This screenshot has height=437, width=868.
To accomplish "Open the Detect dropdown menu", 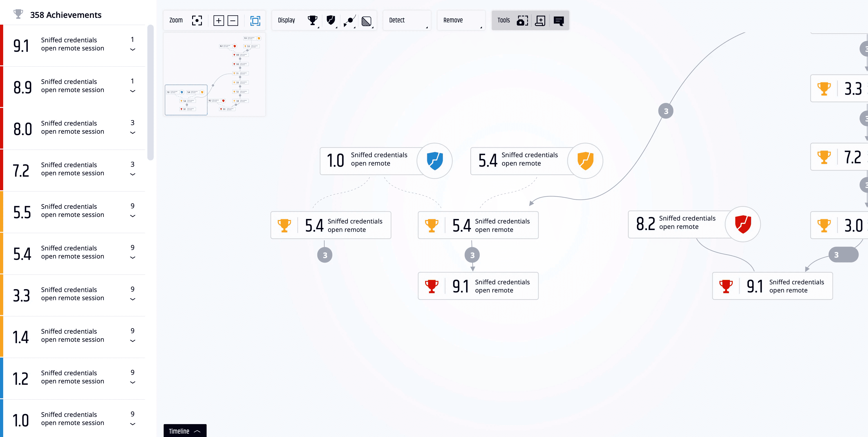I will (x=407, y=20).
